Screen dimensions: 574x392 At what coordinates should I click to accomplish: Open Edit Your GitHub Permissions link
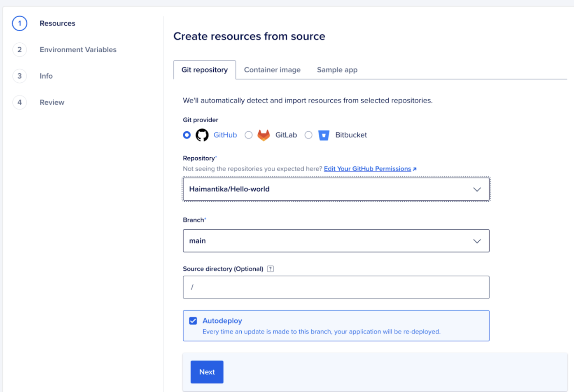[367, 169]
